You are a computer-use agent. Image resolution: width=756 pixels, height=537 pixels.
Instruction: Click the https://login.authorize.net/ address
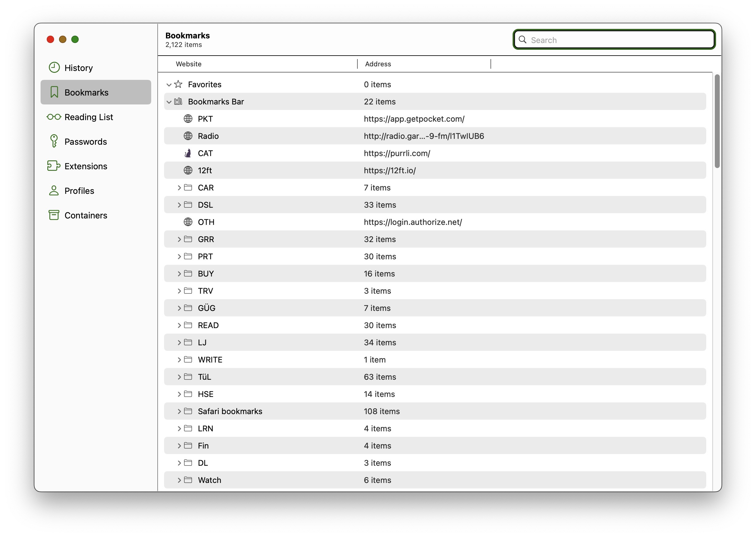pos(413,222)
